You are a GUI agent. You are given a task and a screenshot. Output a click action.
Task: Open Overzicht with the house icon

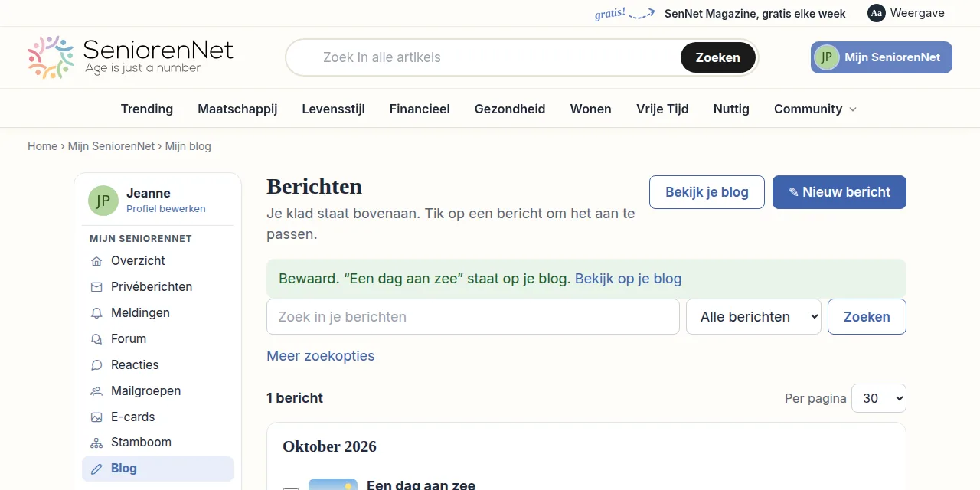tap(158, 260)
